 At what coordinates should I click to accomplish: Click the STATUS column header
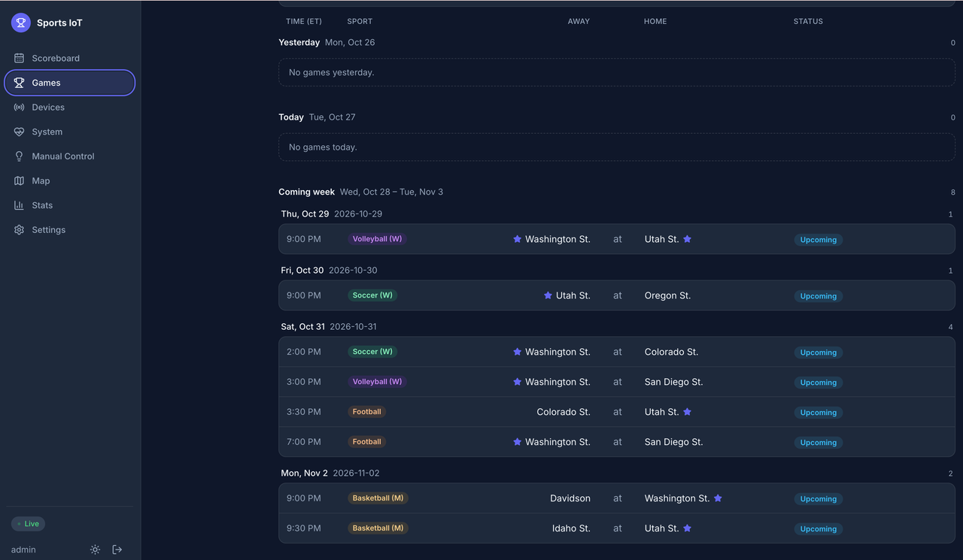click(x=808, y=21)
